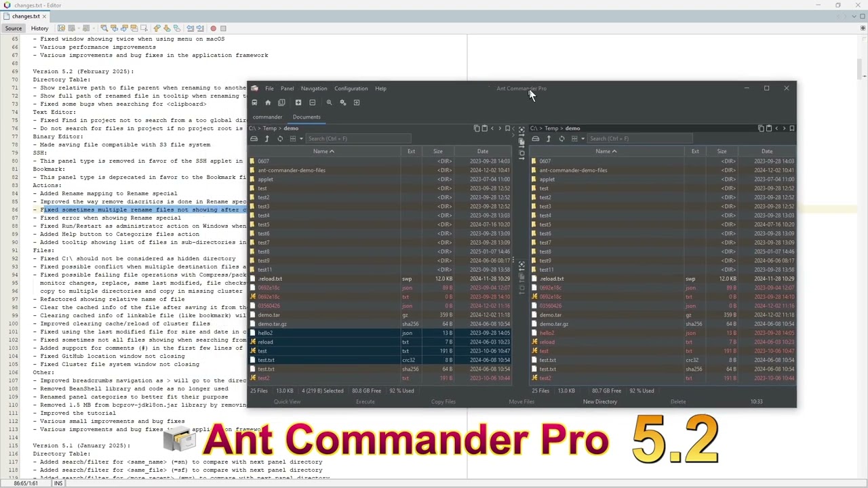
Task: Toggle Highlight Search in Editor toolbar
Action: tap(134, 28)
